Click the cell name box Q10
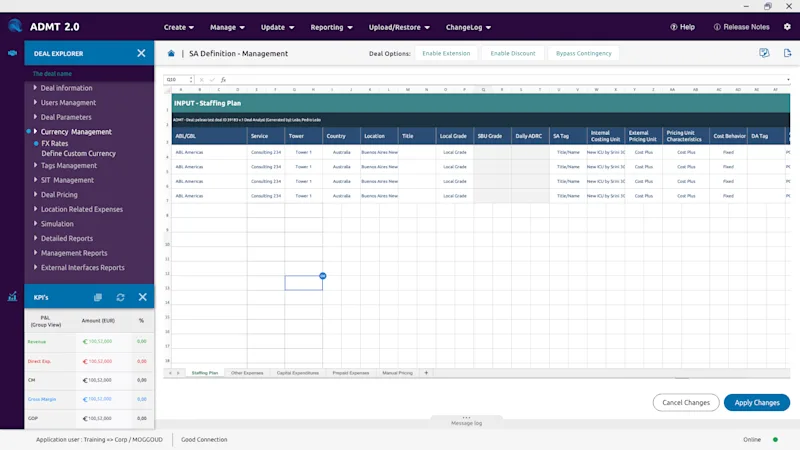 click(177, 80)
